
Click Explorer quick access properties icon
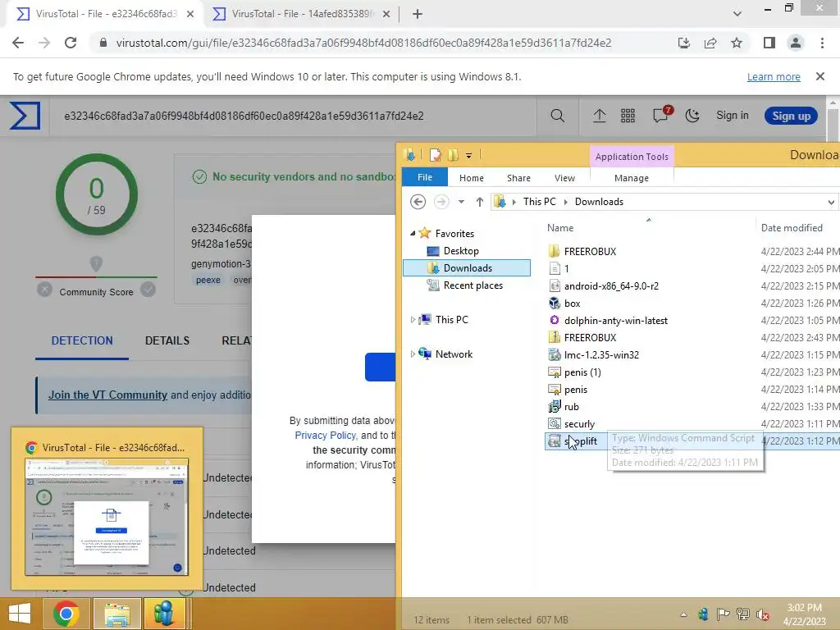(x=436, y=155)
